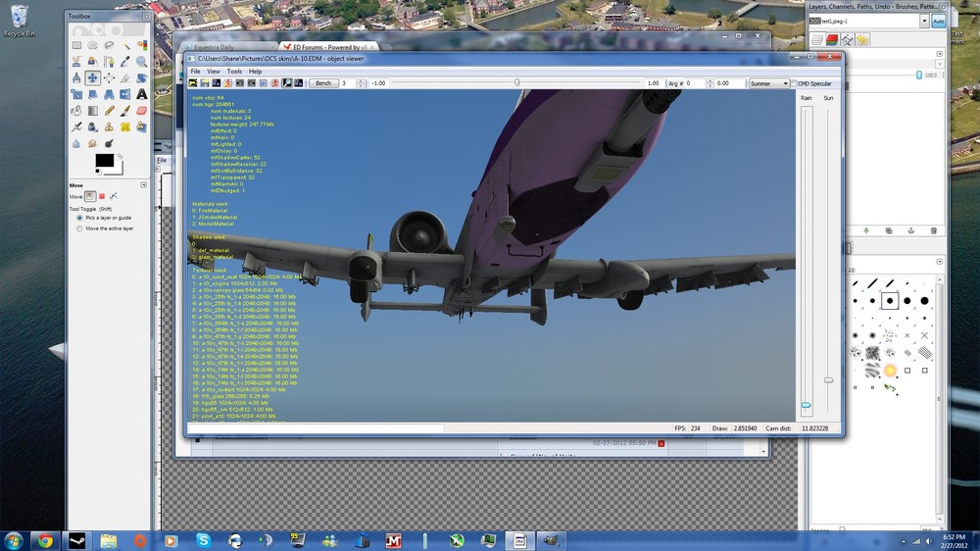The width and height of the screenshot is (980, 551).
Task: Open the Summer season dropdown
Action: pos(768,83)
